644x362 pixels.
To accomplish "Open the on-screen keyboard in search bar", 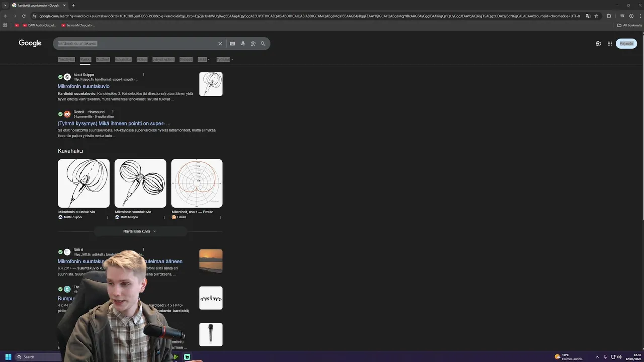I will (232, 44).
